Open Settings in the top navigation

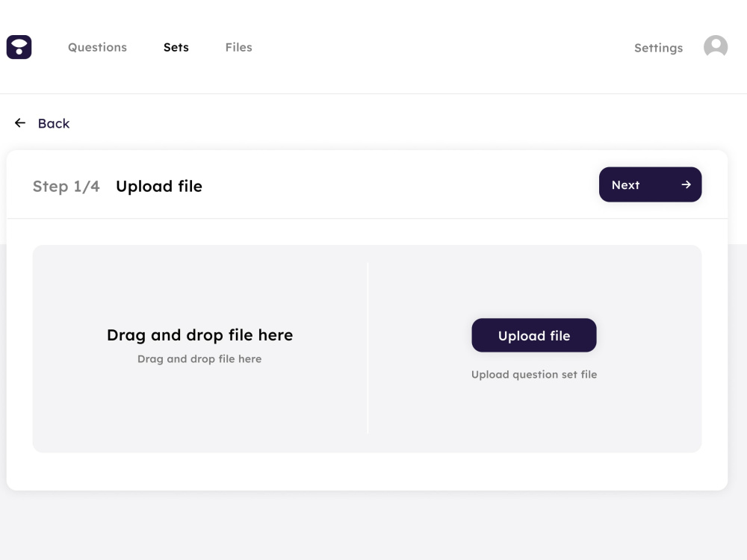[658, 48]
